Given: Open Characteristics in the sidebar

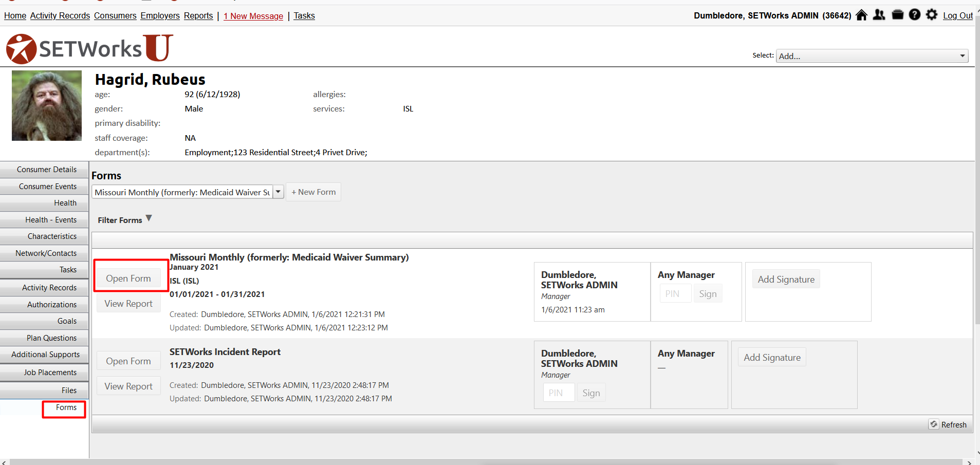Looking at the screenshot, I should (44, 236).
